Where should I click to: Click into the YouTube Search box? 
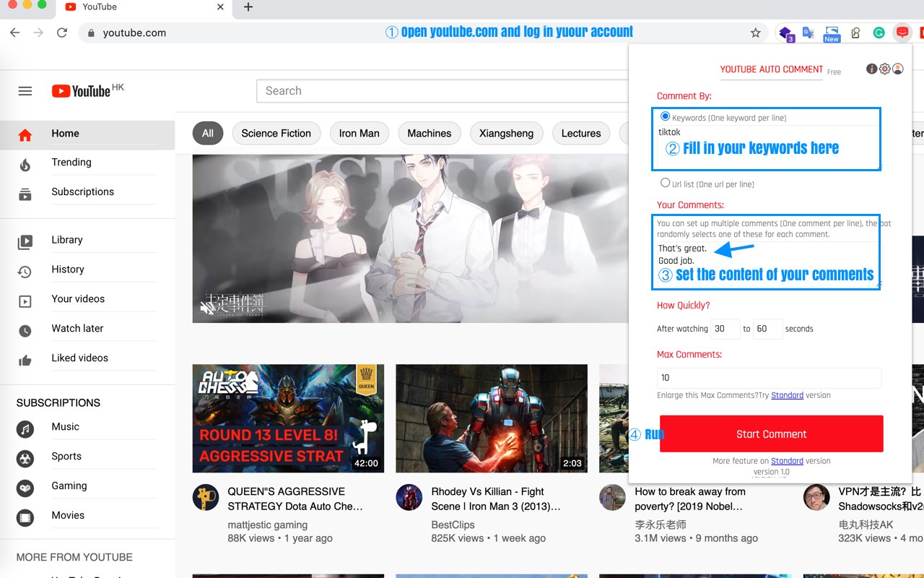pos(443,91)
